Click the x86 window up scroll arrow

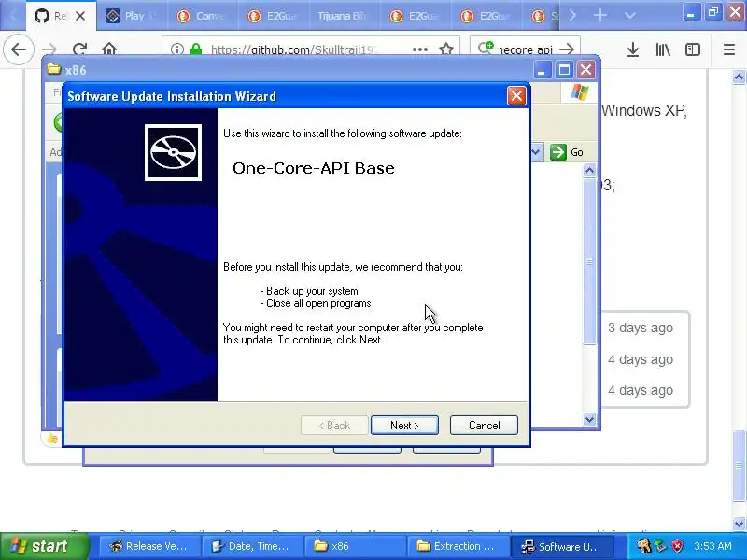pyautogui.click(x=589, y=171)
